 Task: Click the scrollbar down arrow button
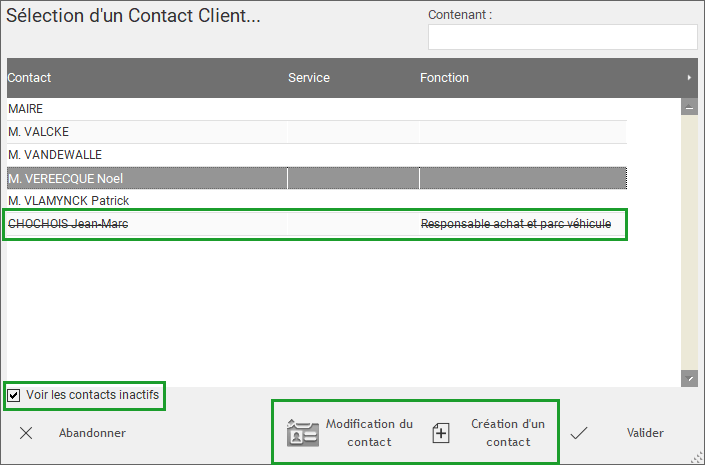coord(689,379)
